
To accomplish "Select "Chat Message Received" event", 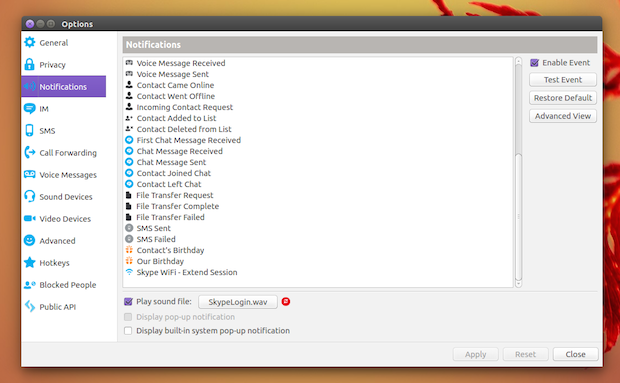I will 180,151.
